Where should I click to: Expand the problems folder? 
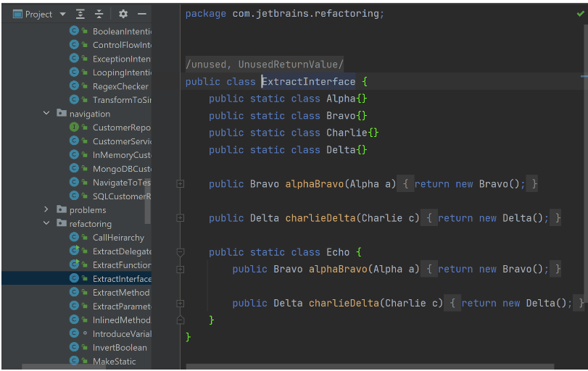tap(46, 209)
